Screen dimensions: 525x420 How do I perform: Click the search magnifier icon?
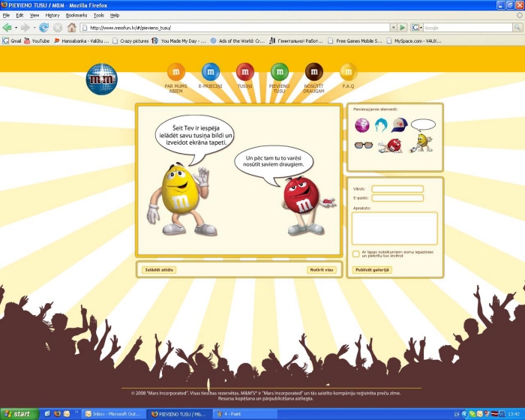pyautogui.click(x=517, y=28)
